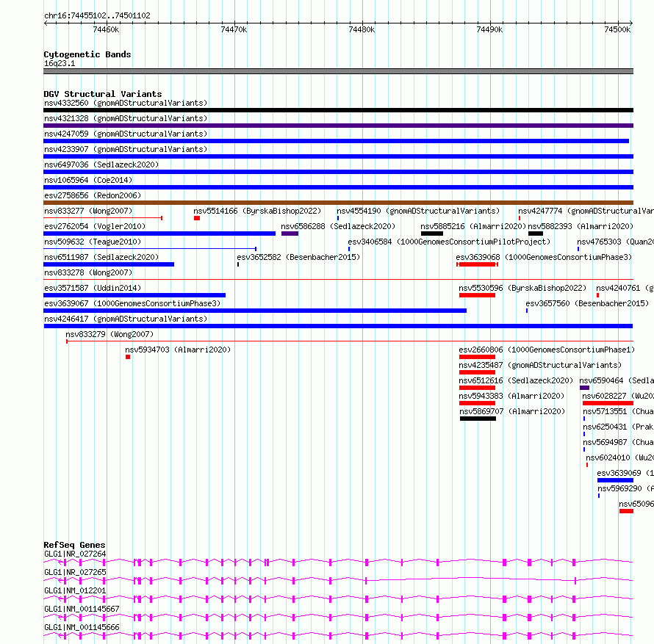Click GLG1|NR_027265 transcript label
The height and width of the screenshot is (644, 654).
tap(75, 572)
